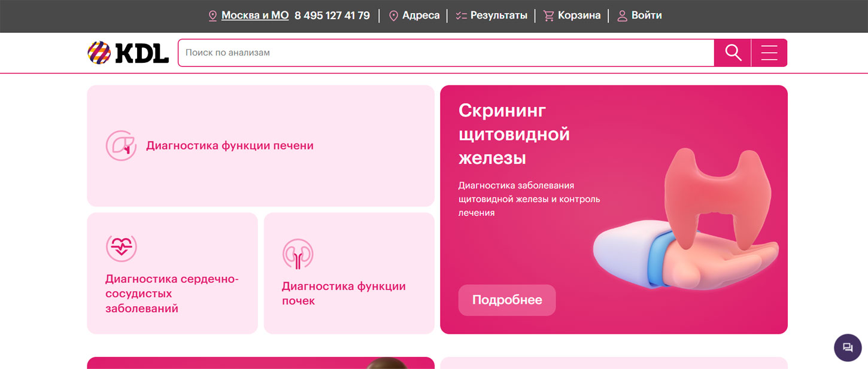Click the Войти menu item
Screen dimensions: 868x369
click(x=647, y=16)
